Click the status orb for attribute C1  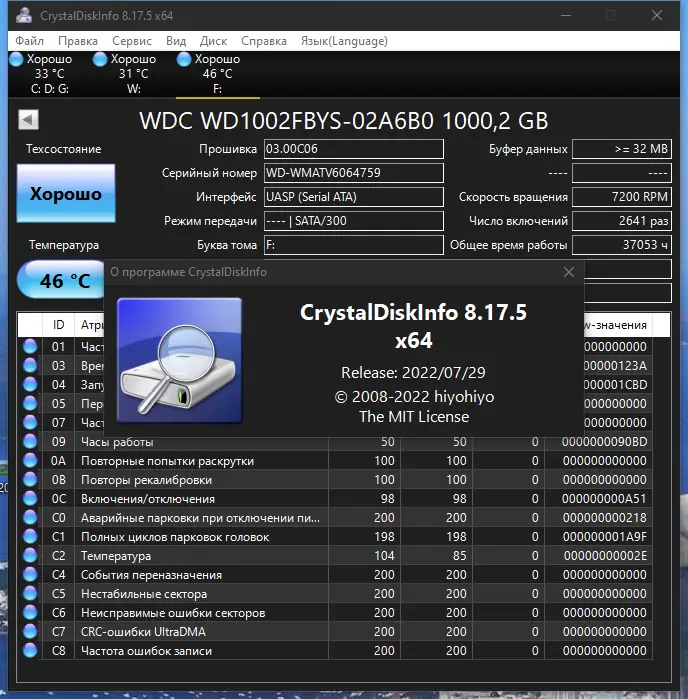click(30, 537)
